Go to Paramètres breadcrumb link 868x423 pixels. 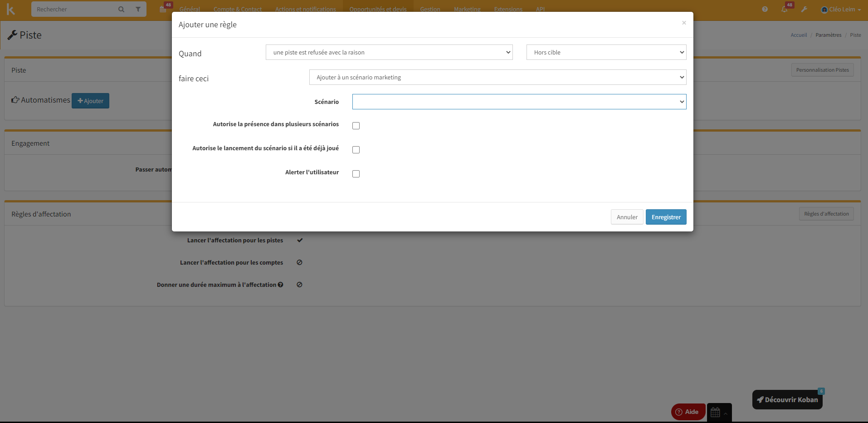pos(829,35)
